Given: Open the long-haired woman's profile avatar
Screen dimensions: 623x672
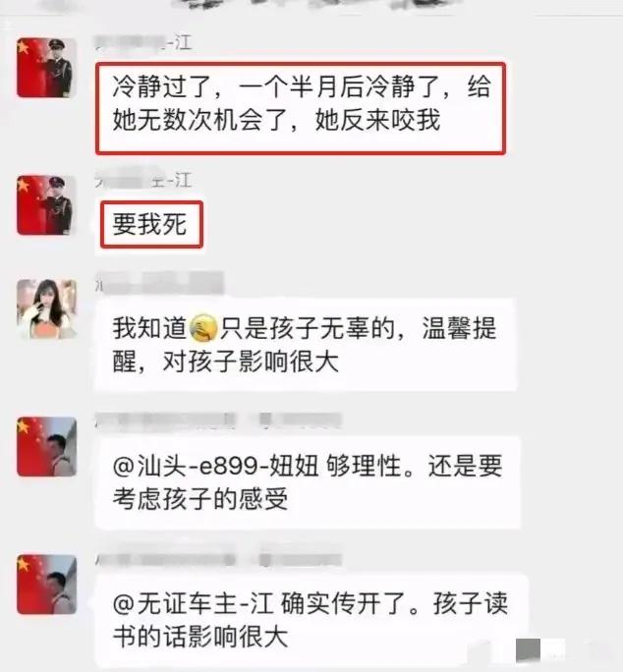Looking at the screenshot, I should coord(46,308).
